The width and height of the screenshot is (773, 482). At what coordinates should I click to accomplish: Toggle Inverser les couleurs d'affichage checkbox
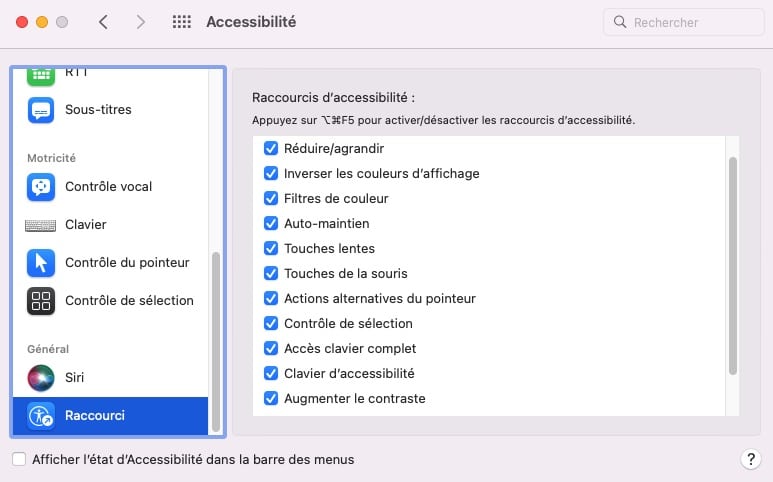271,173
